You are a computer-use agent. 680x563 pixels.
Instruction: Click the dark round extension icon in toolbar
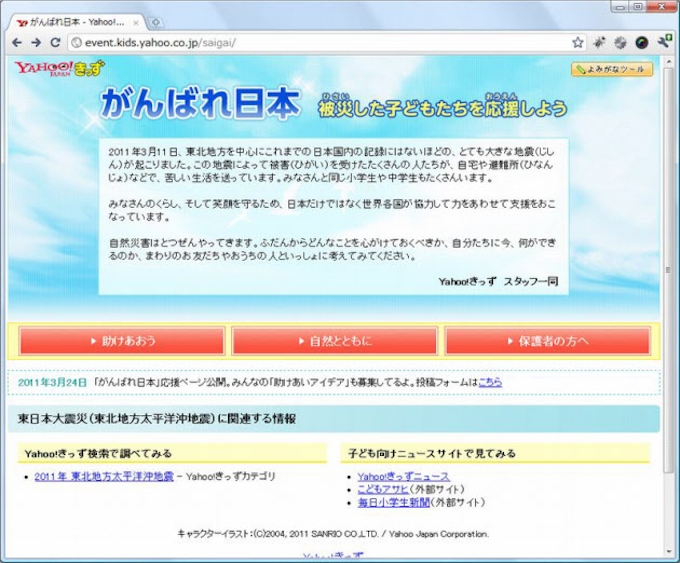click(641, 43)
